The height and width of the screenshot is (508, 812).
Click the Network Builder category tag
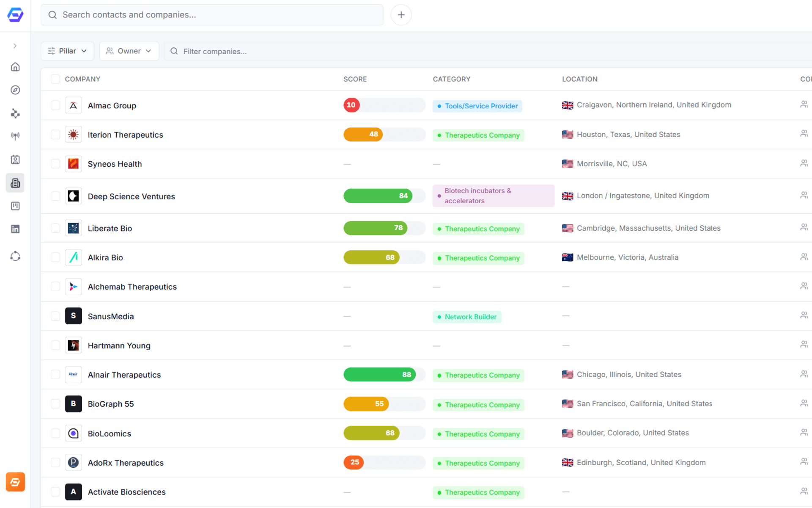(467, 317)
